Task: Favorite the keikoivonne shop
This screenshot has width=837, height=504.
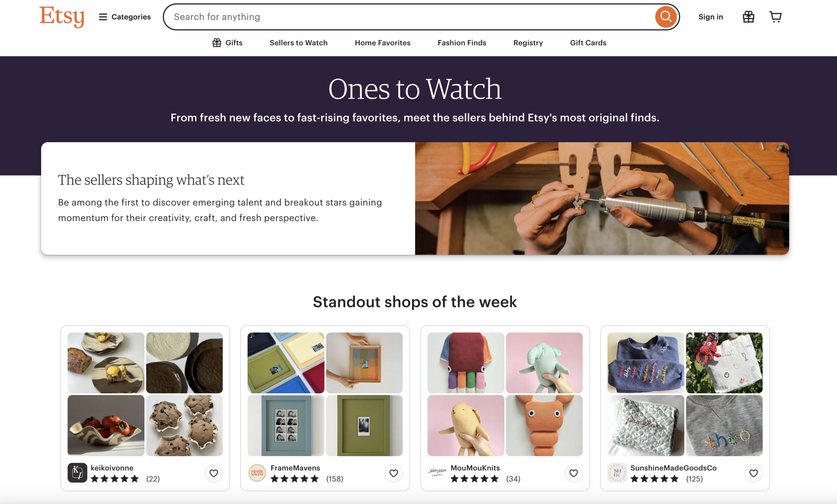Action: click(x=214, y=473)
